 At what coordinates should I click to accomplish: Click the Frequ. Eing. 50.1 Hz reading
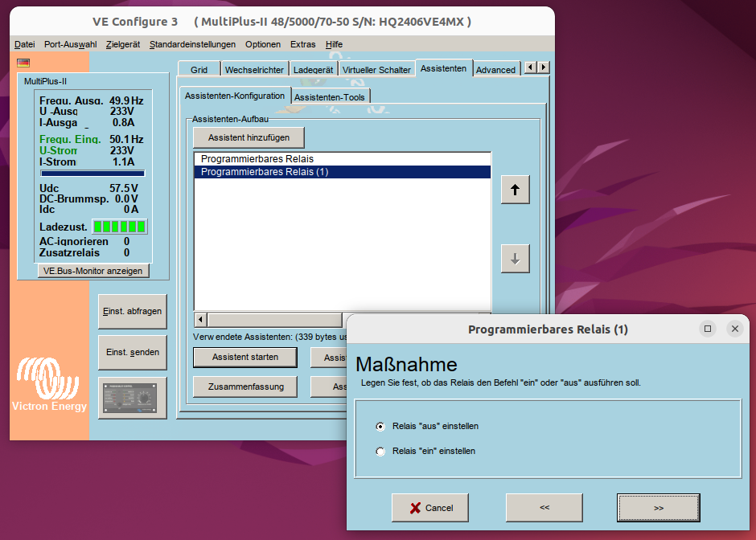[x=92, y=139]
